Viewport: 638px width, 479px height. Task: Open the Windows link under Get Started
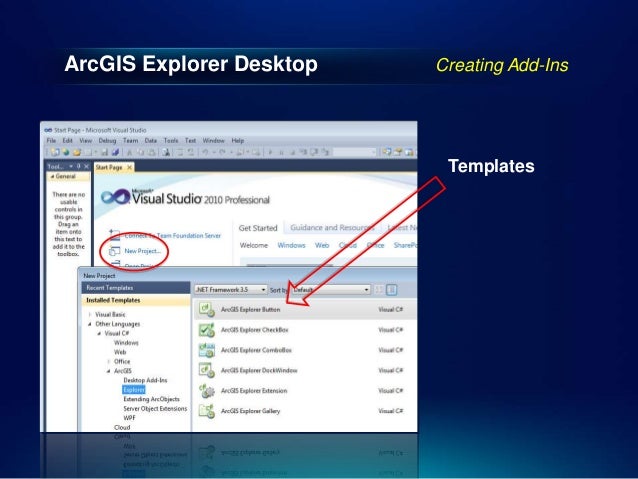coord(291,245)
